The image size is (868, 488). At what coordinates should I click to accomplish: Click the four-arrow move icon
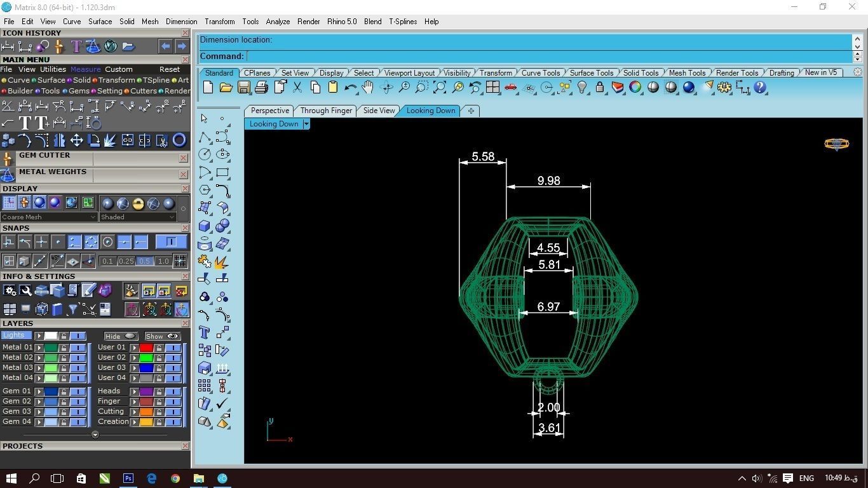pyautogui.click(x=76, y=140)
